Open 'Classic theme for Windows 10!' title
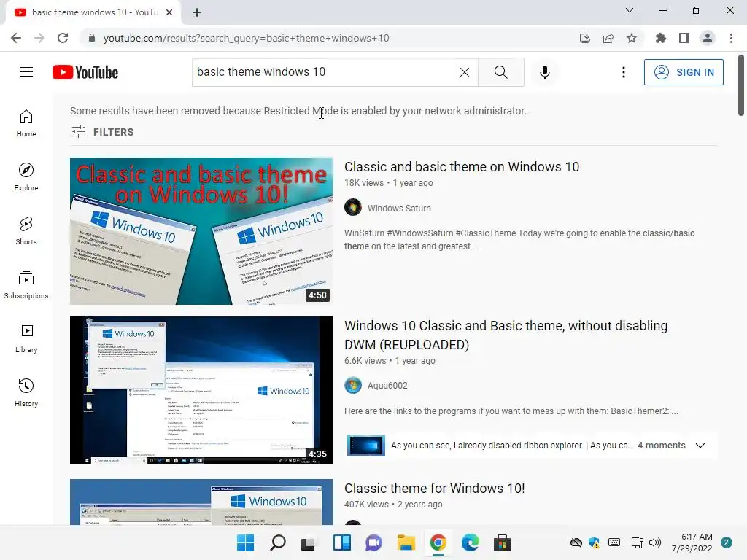The image size is (747, 560). (435, 488)
